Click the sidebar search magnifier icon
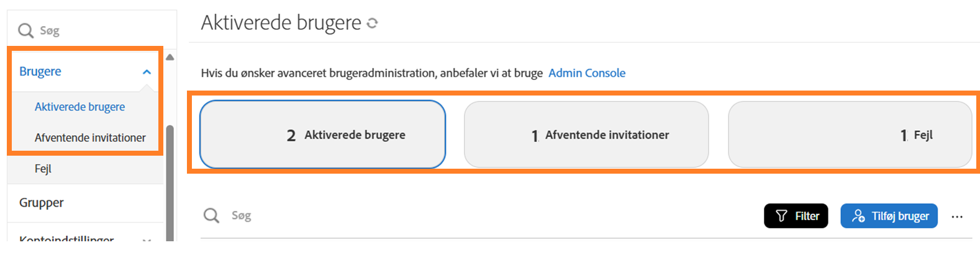The image size is (980, 276). point(25,30)
